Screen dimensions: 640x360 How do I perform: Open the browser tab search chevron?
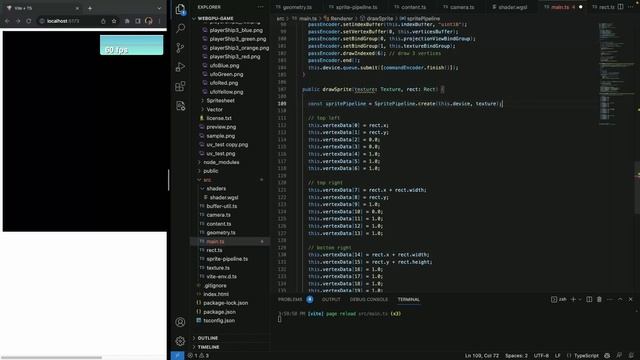click(159, 8)
